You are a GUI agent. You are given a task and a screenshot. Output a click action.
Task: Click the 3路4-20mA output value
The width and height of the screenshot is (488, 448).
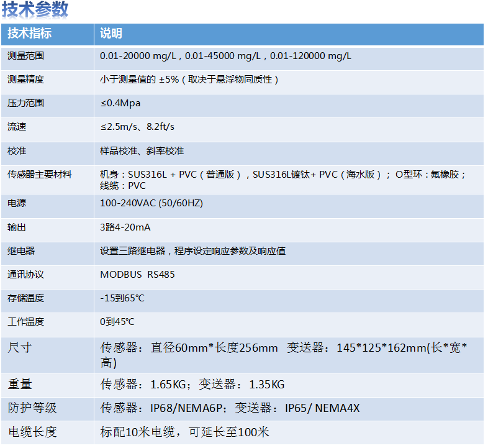click(x=125, y=227)
